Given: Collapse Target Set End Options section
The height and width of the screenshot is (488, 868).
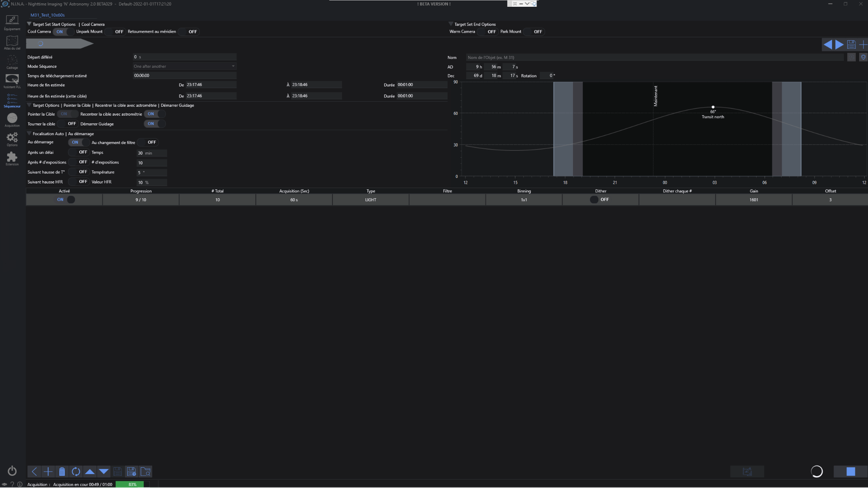Looking at the screenshot, I should [x=451, y=24].
